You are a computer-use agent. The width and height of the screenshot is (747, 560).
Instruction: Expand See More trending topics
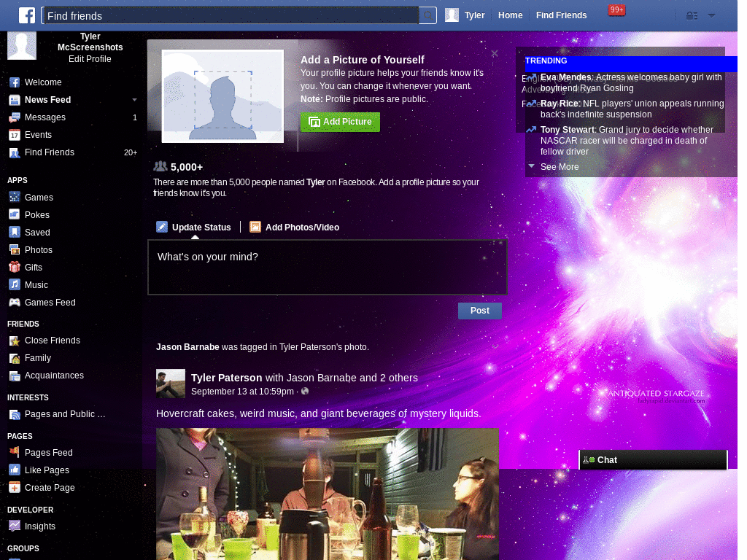(560, 167)
